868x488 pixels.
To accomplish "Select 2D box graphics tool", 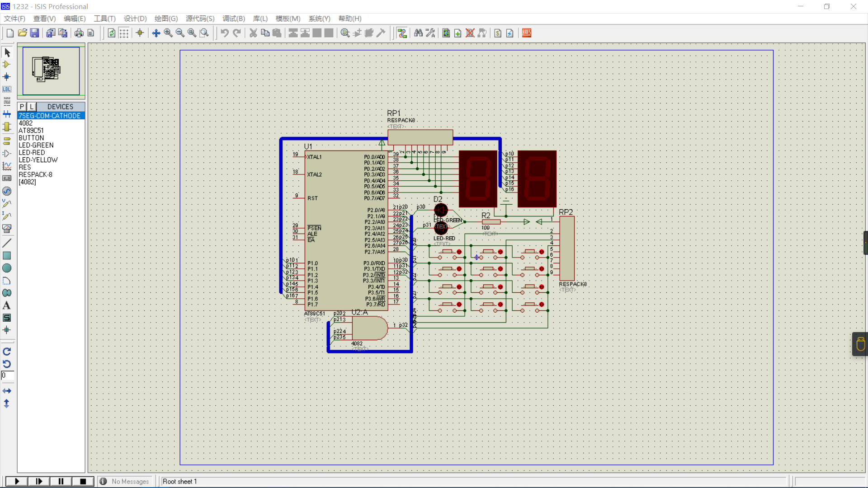I will tap(7, 256).
